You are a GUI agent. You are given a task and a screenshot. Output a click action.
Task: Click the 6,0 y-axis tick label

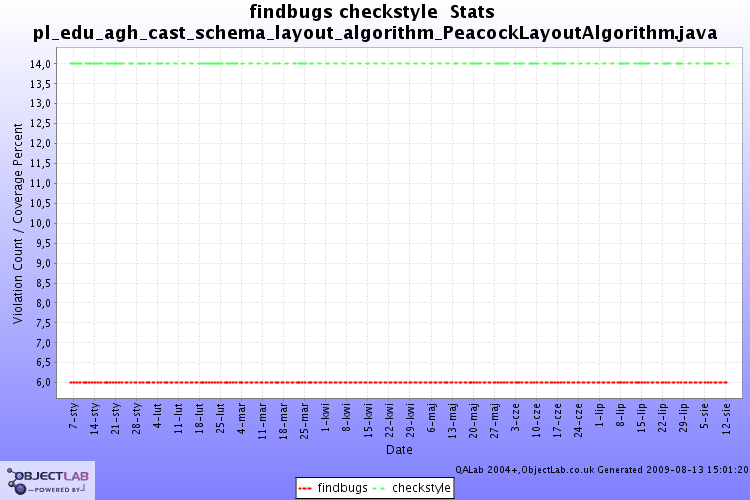click(43, 382)
